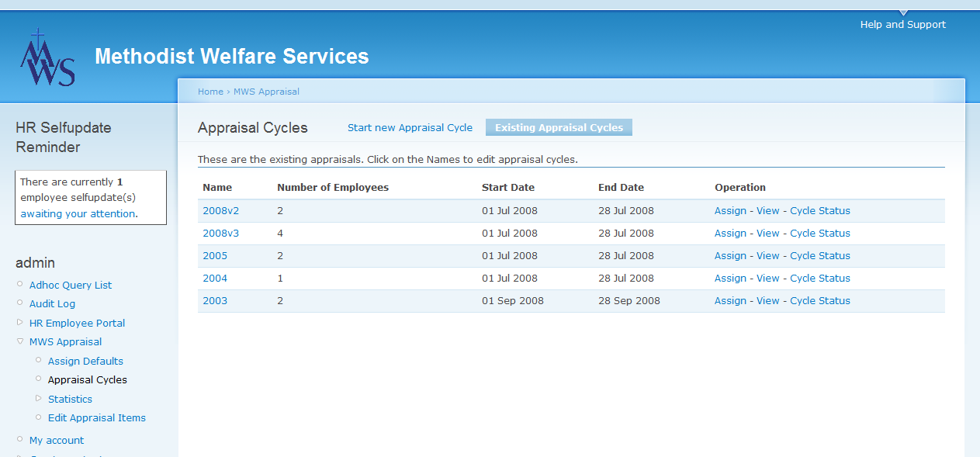Open Cycle Status for 2008v2
The image size is (980, 457).
pos(820,210)
